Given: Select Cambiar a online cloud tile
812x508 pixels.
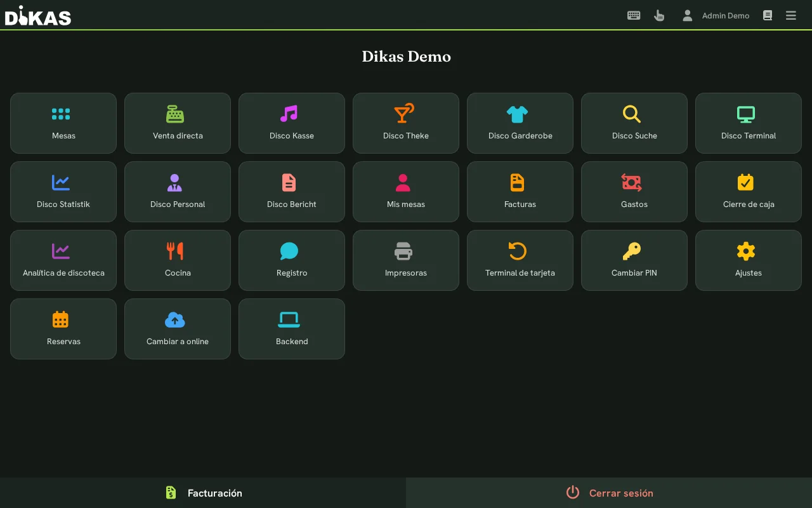Looking at the screenshot, I should click(178, 329).
